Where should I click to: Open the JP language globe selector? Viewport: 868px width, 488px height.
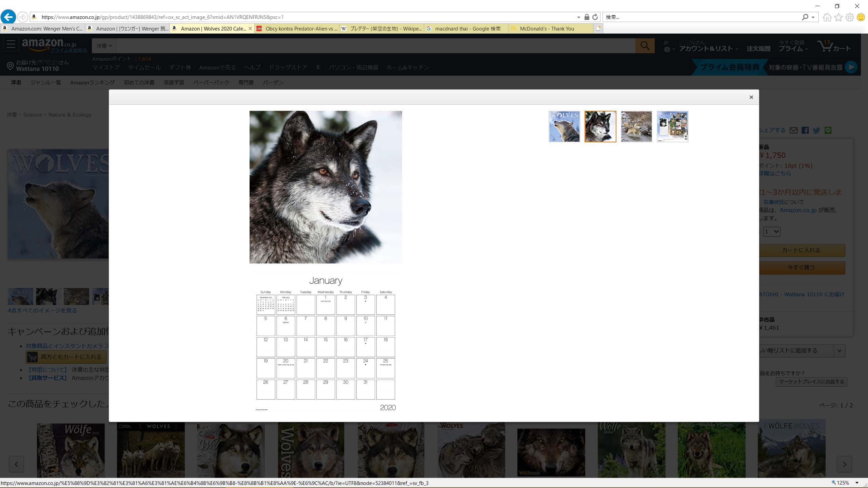(669, 46)
